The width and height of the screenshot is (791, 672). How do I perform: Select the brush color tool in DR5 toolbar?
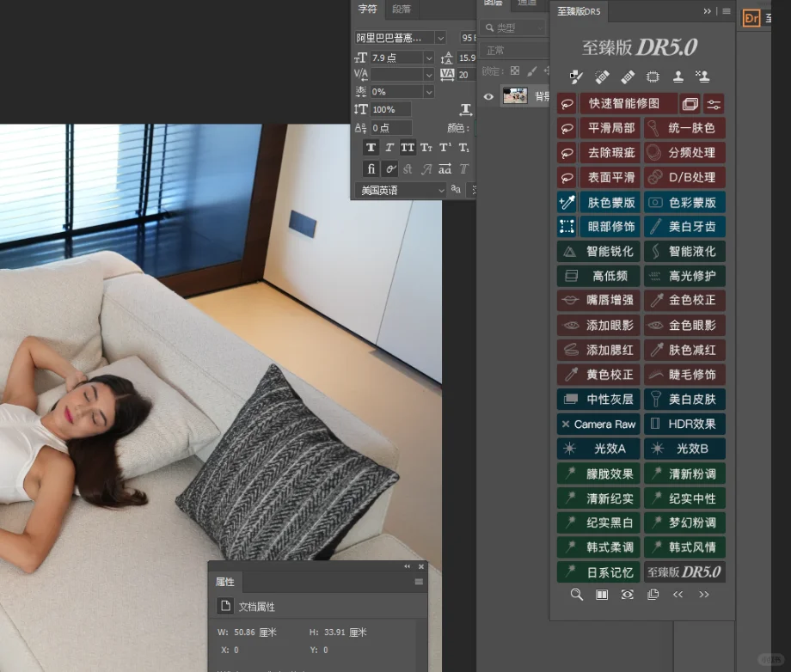[x=575, y=76]
